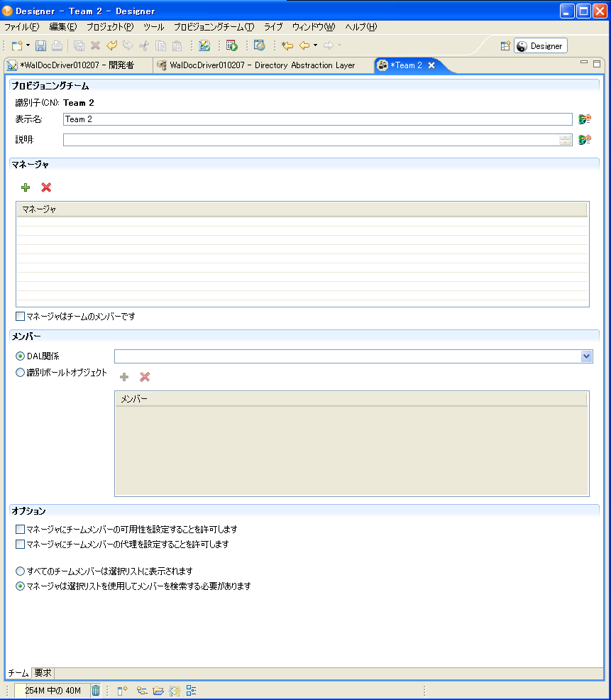Open the ファイル(F) menu
Screen dimensions: 611x700
[x=21, y=27]
